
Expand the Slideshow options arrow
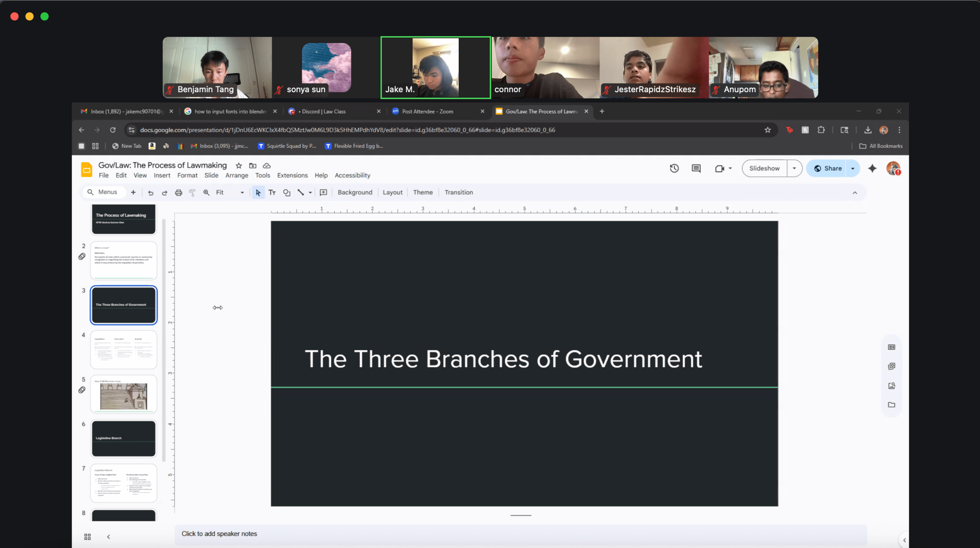794,168
